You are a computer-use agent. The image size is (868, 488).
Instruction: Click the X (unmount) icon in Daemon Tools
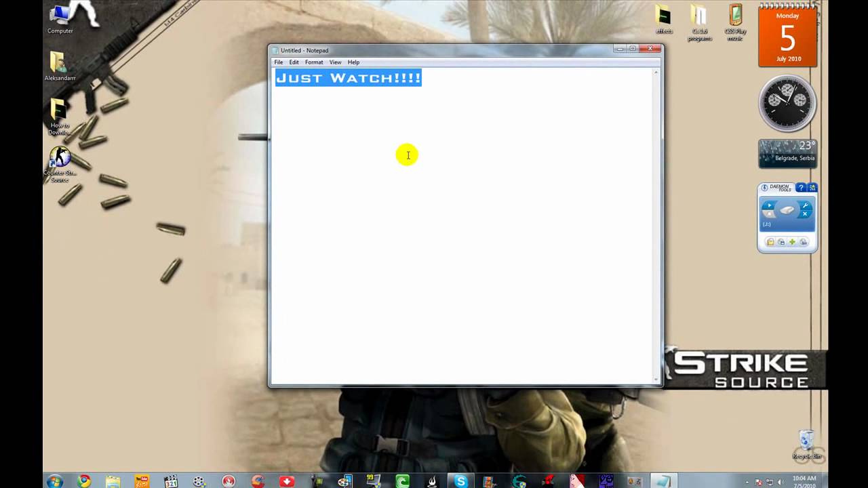(x=805, y=214)
